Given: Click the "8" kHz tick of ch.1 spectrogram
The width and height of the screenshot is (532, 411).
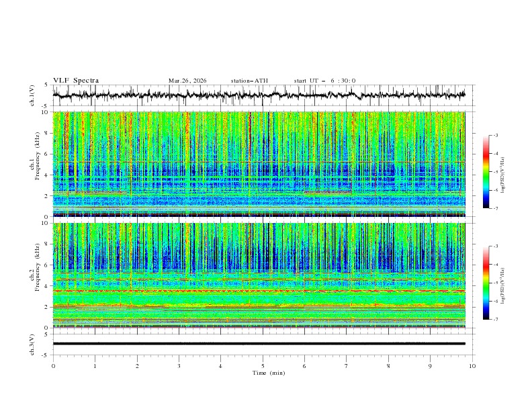Looking at the screenshot, I should click(46, 133).
